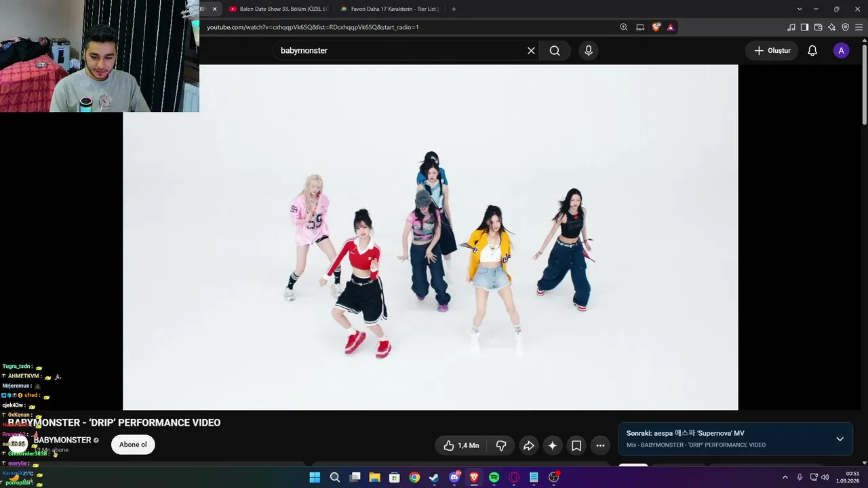
Task: Open the account avatar menu
Action: point(841,51)
